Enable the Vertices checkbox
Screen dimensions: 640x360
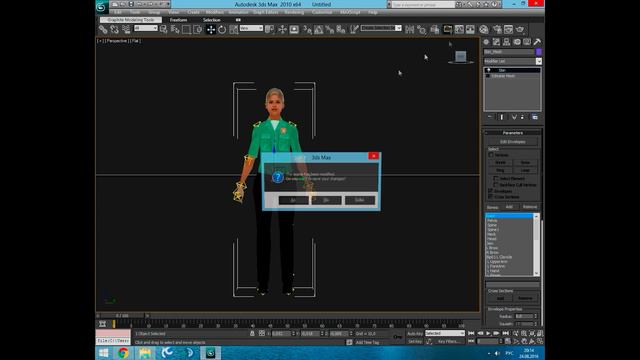click(491, 155)
